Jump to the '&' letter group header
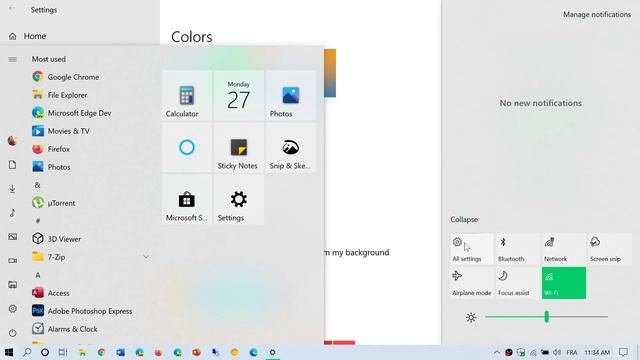Viewport: 640px width, 360px height. [38, 185]
